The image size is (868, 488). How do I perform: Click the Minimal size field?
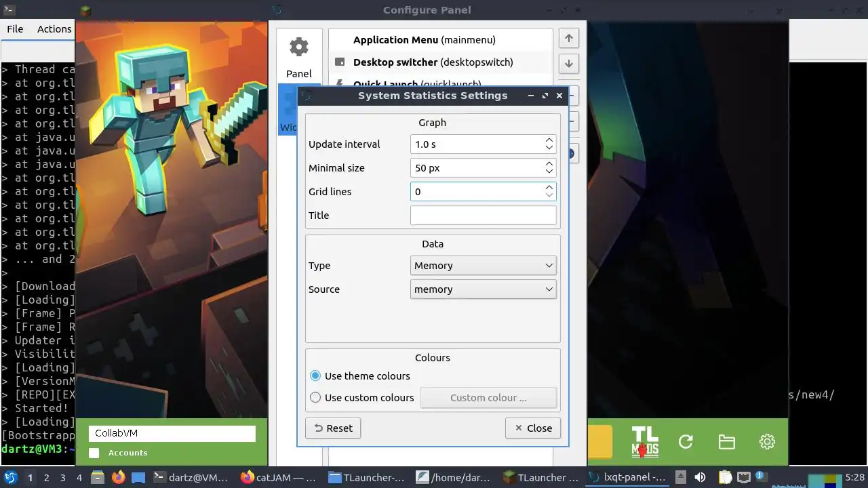[x=477, y=168]
